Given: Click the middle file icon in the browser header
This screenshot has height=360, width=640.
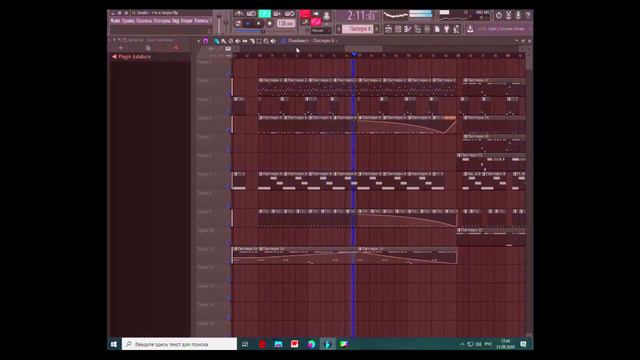Looking at the screenshot, I should [148, 48].
